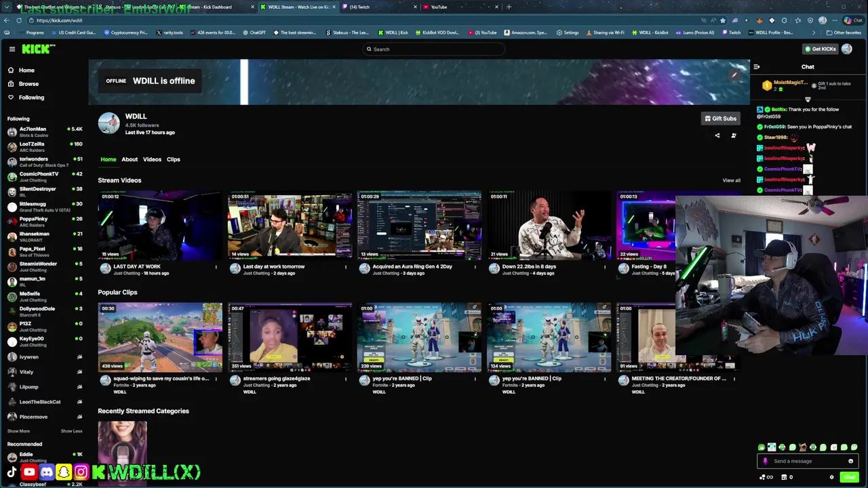This screenshot has height=488, width=868.
Task: Click the Get KICKs button
Action: click(x=820, y=49)
